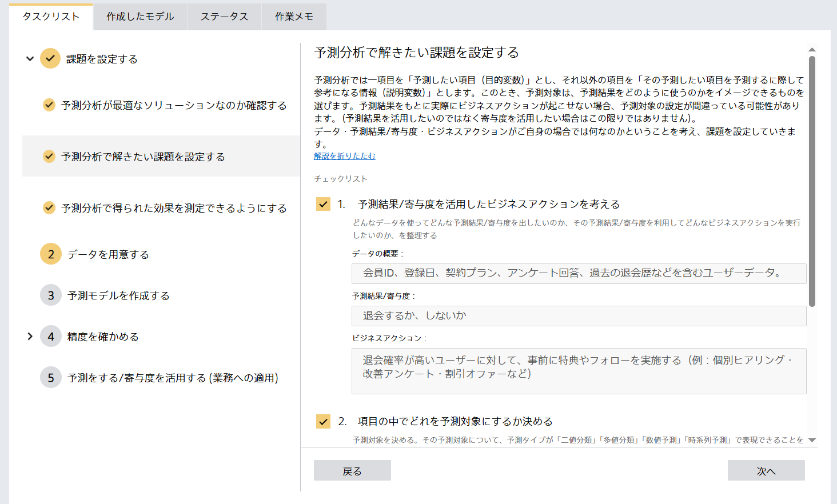This screenshot has width=837, height=504.
Task: Click the データの概要 text field
Action: click(x=579, y=273)
